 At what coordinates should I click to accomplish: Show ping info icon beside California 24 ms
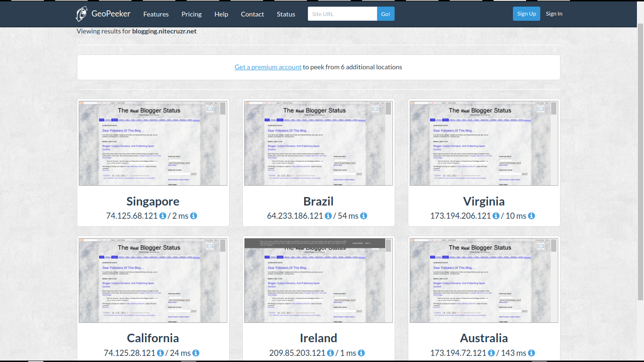click(x=196, y=353)
